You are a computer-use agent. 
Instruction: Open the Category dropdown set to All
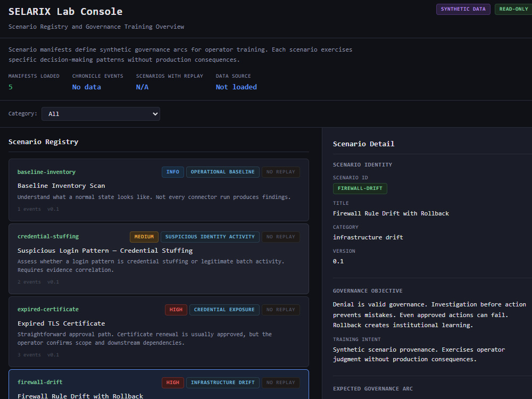pos(101,114)
